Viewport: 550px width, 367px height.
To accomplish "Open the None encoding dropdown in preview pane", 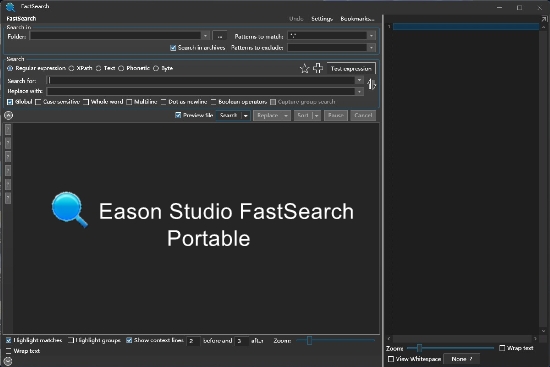I will [x=462, y=359].
